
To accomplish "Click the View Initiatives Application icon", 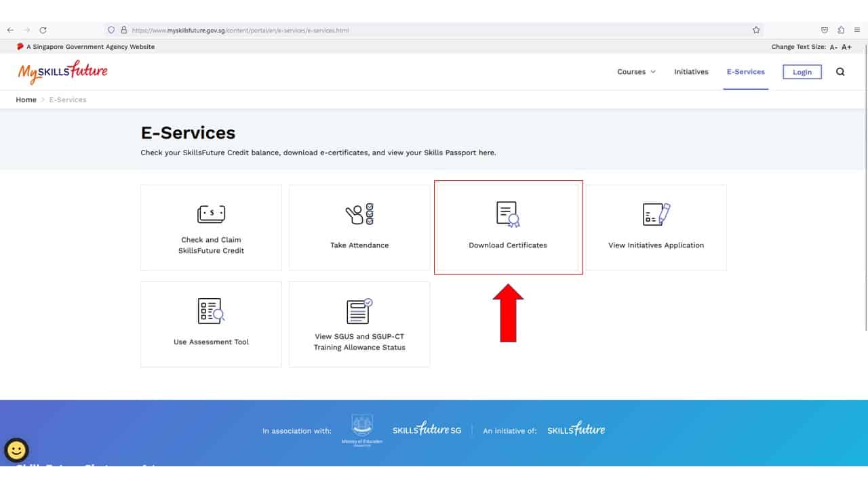I will tap(656, 214).
